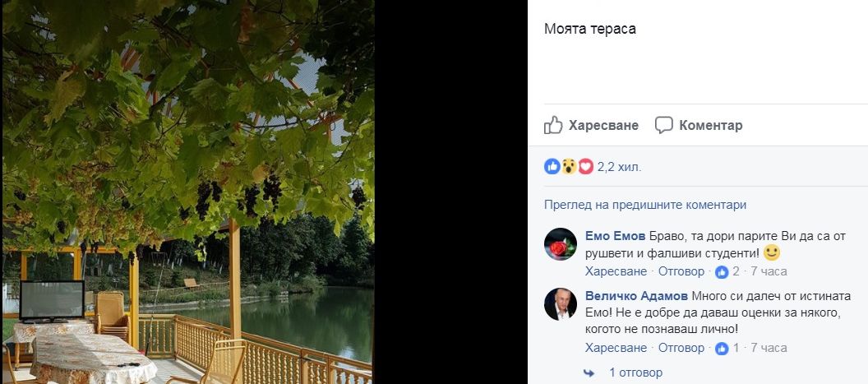
Task: Open the blue like reaction icon
Action: coord(552,166)
